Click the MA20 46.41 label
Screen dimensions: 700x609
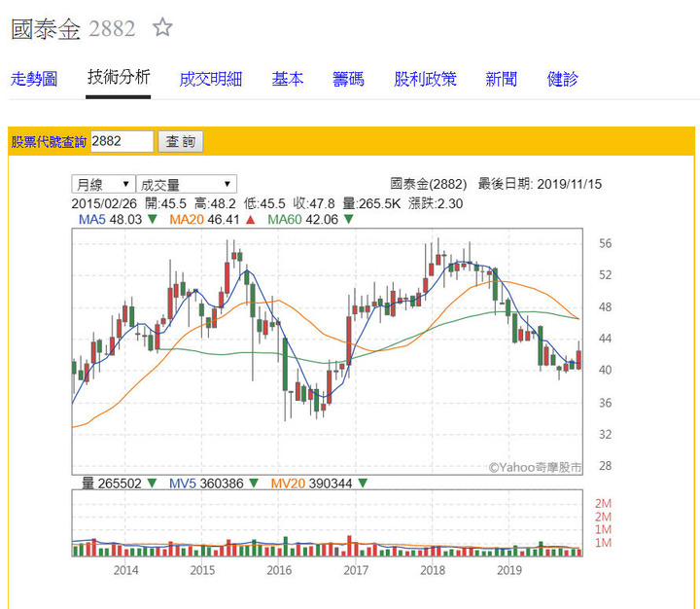[x=204, y=220]
